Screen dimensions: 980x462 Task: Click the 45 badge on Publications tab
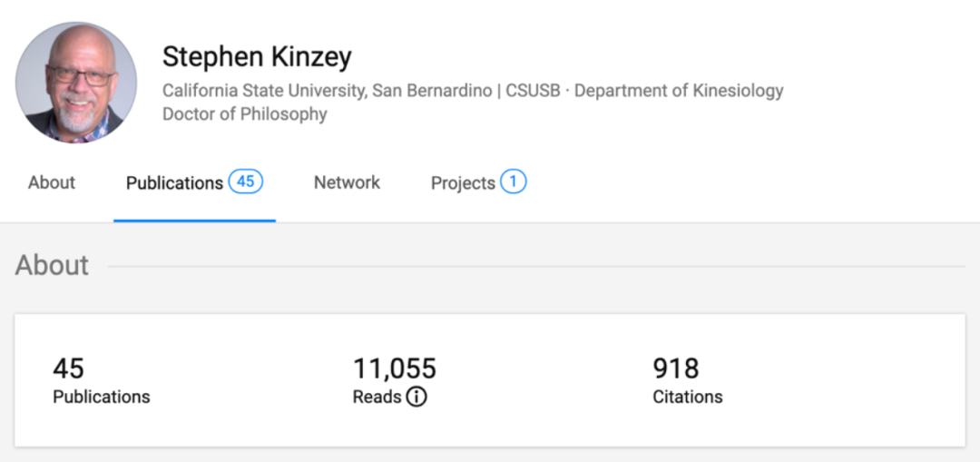pos(245,182)
